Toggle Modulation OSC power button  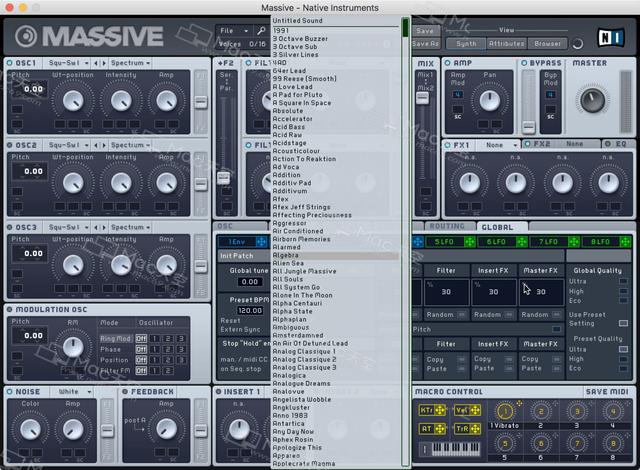coord(10,309)
